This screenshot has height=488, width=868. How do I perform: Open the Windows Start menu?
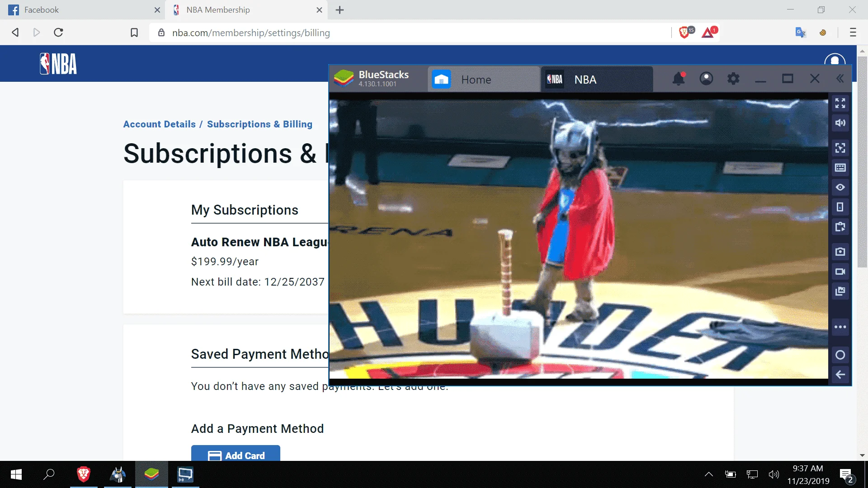[x=16, y=474]
